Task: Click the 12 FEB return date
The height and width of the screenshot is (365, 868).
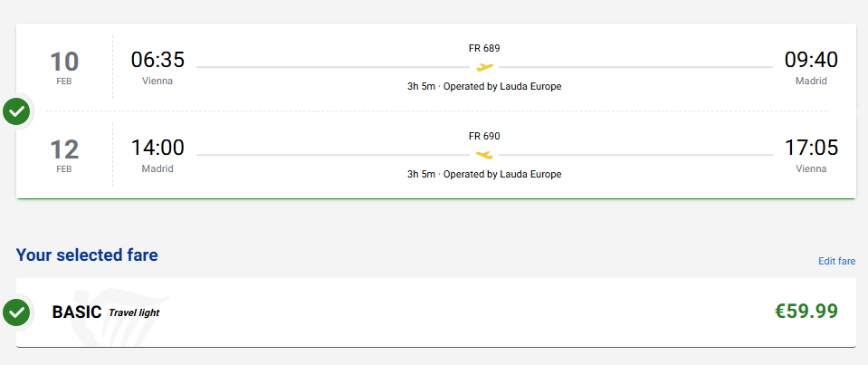Action: [x=64, y=154]
